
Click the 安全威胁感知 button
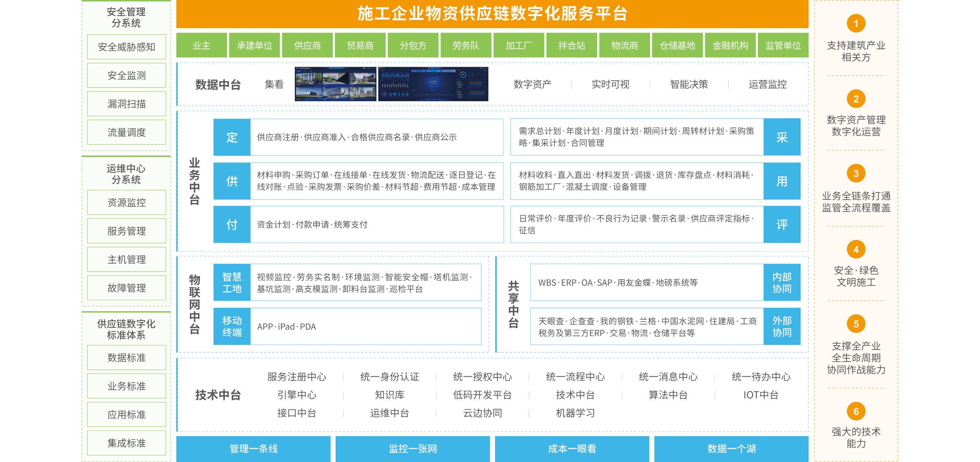127,47
